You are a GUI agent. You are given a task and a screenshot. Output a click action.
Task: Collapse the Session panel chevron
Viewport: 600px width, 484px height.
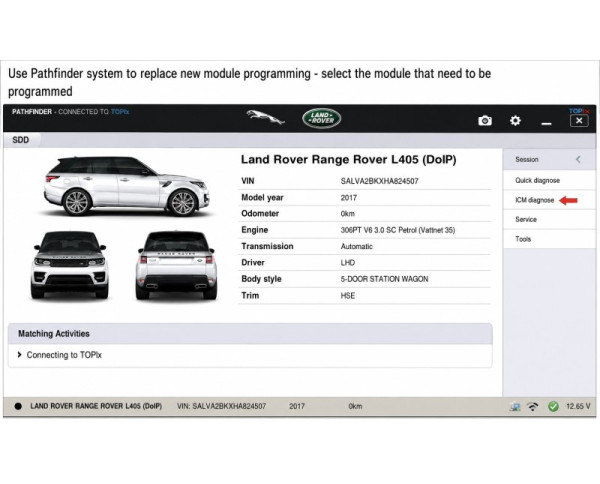[x=578, y=159]
